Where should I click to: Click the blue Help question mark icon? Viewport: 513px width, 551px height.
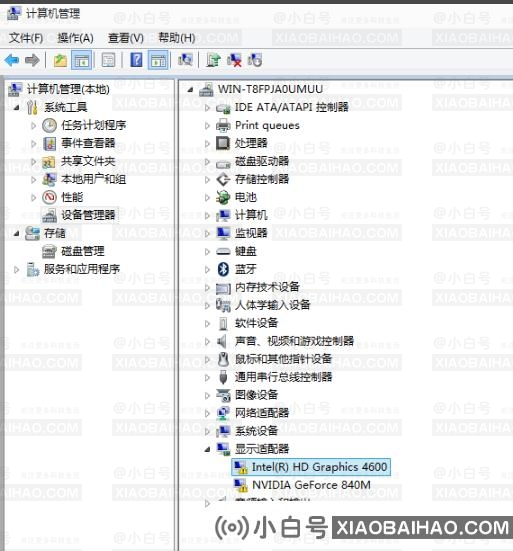(x=136, y=60)
